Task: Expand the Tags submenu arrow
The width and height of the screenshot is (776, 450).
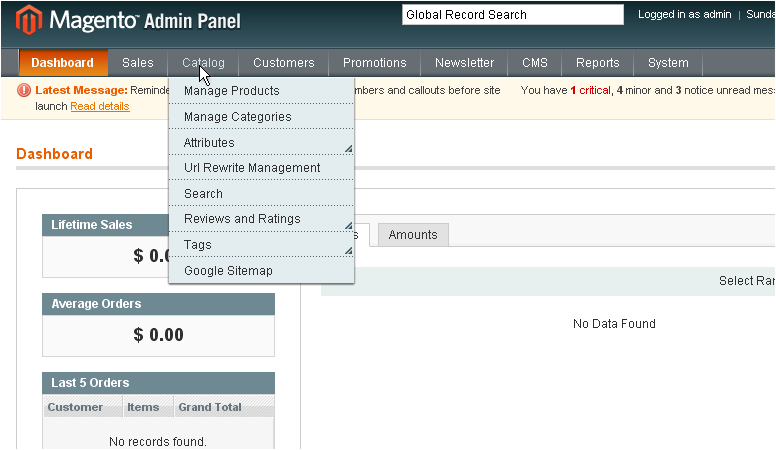Action: pyautogui.click(x=348, y=251)
